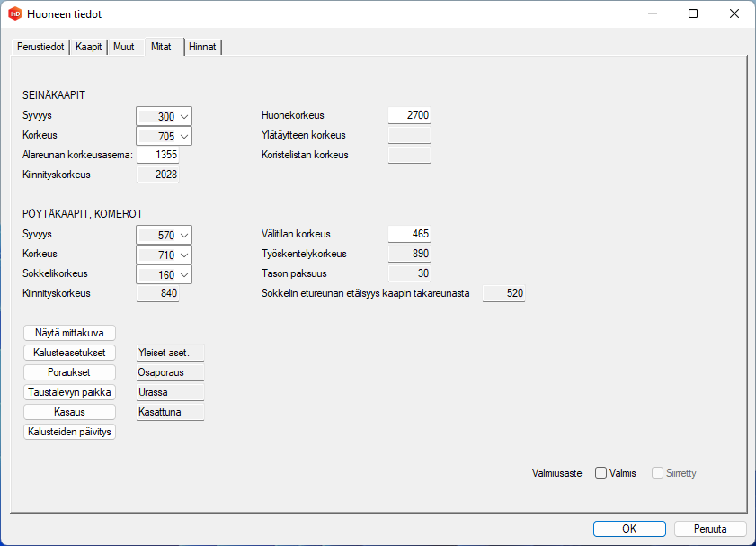Open Kalusteasetukset settings

click(70, 353)
